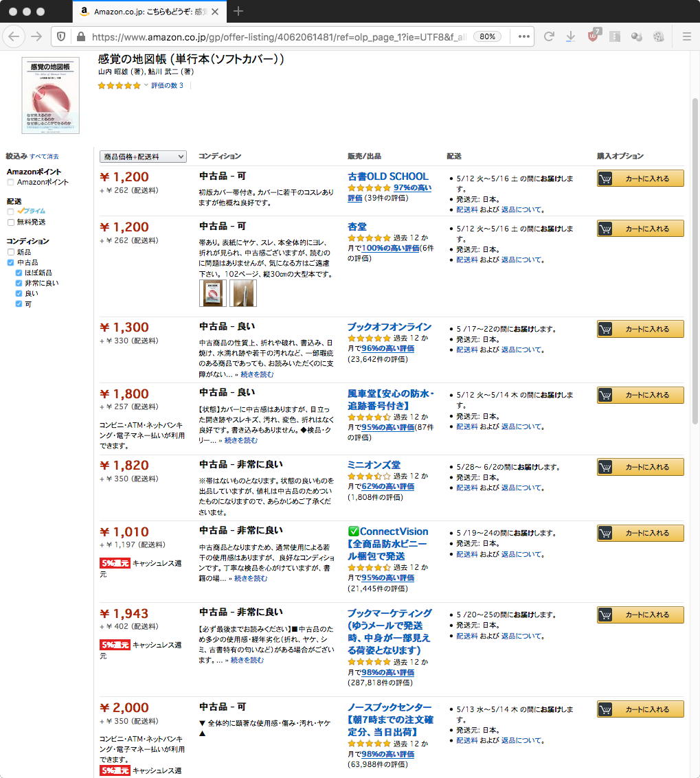The height and width of the screenshot is (778, 700).
Task: Uncheck the 可 checkbox
Action: pos(19,304)
